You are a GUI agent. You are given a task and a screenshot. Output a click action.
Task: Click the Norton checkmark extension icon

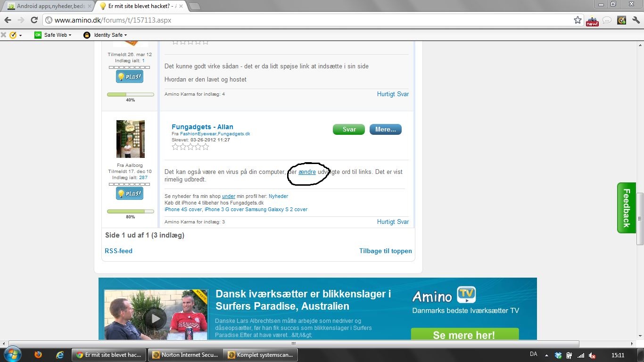(621, 20)
